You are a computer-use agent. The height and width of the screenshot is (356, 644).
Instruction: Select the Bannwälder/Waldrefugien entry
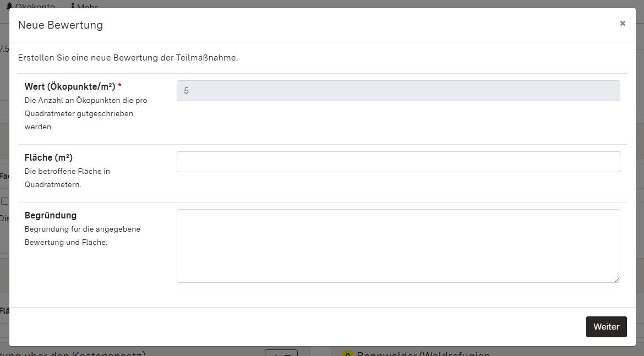(x=423, y=353)
